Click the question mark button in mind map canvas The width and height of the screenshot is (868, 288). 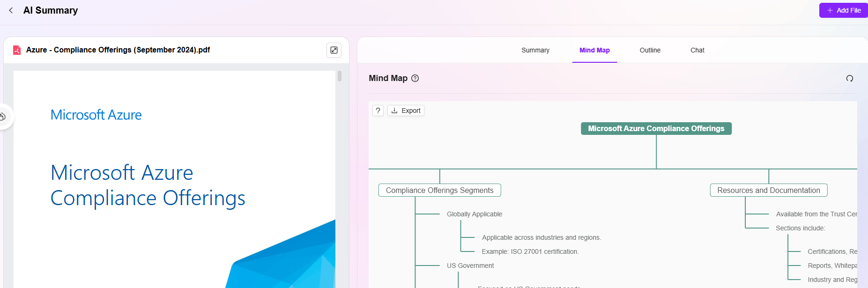[378, 111]
